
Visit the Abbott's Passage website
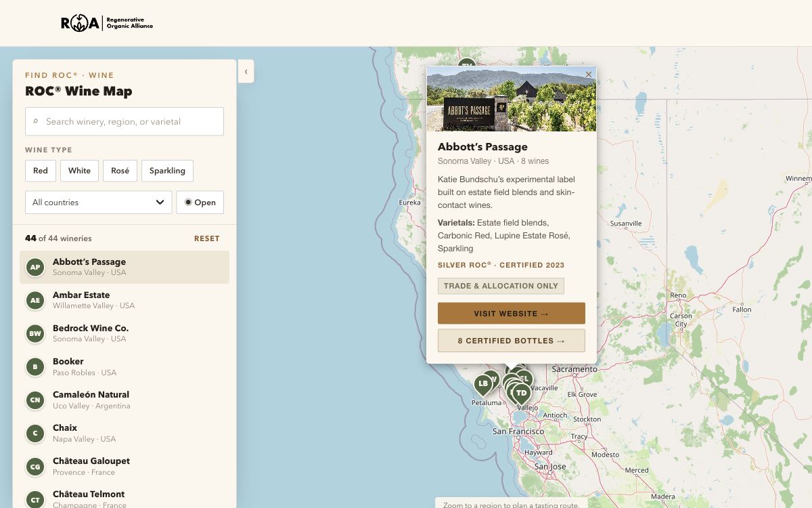[512, 314]
